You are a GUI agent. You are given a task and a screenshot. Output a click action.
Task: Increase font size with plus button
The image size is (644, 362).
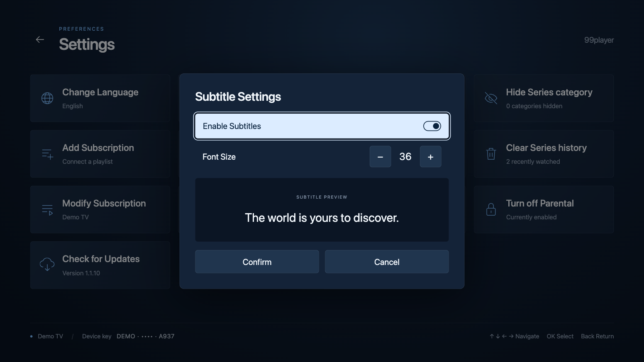point(430,157)
